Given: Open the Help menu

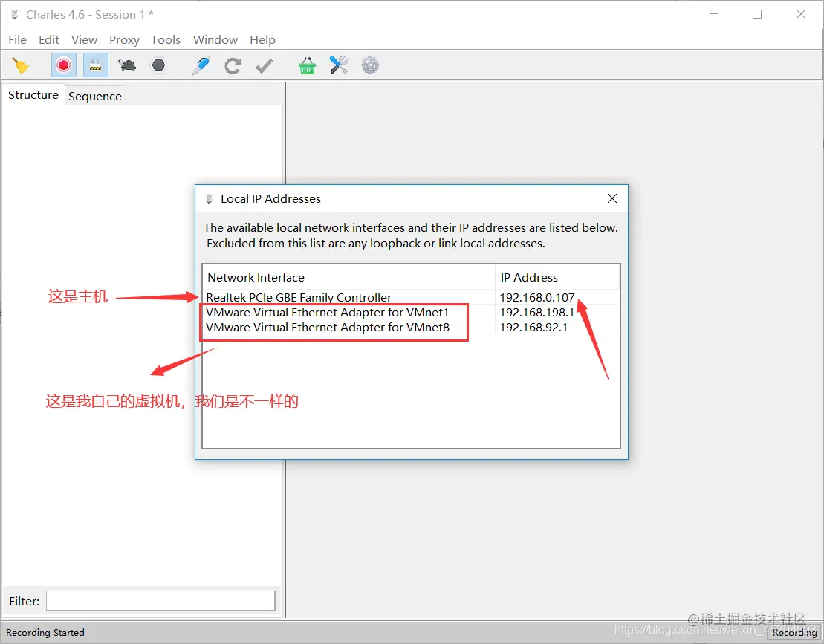Looking at the screenshot, I should click(x=262, y=40).
